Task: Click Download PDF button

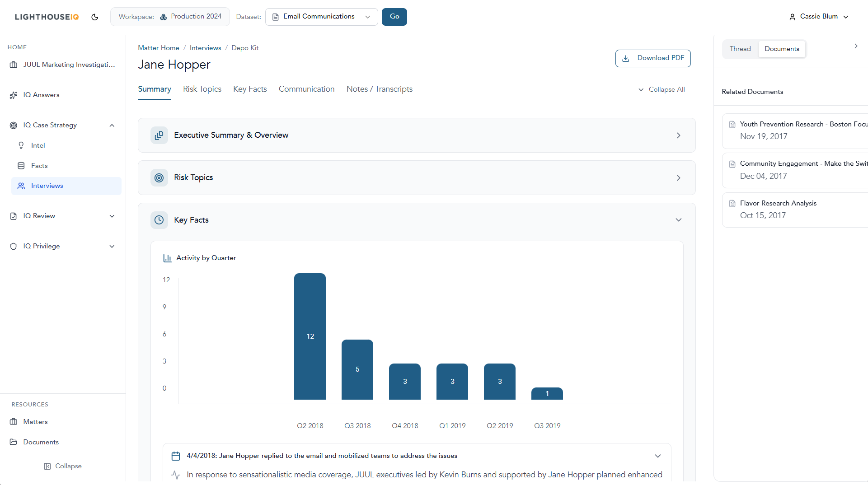Action: coord(653,58)
